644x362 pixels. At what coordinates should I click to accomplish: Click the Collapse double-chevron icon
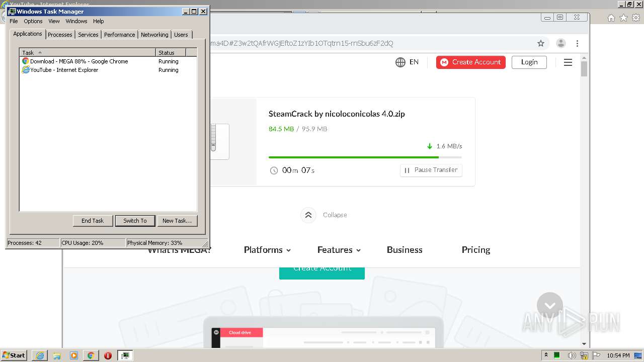(x=308, y=215)
